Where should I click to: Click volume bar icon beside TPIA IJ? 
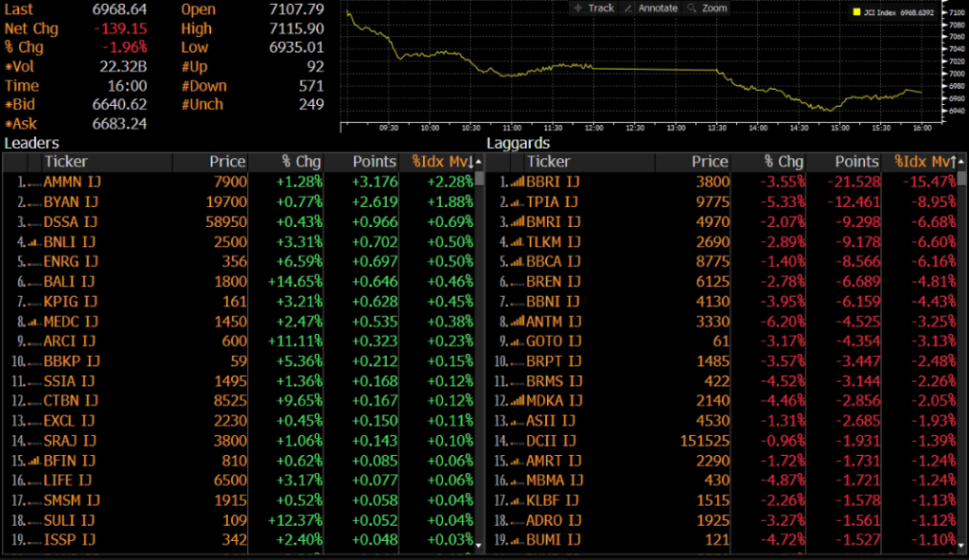coord(518,202)
